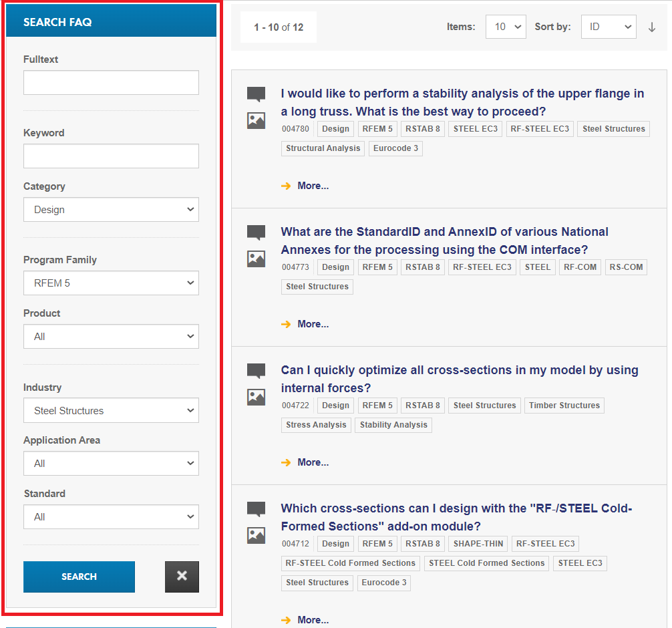Click More link under the truss stability question
Image resolution: width=672 pixels, height=628 pixels.
(313, 186)
